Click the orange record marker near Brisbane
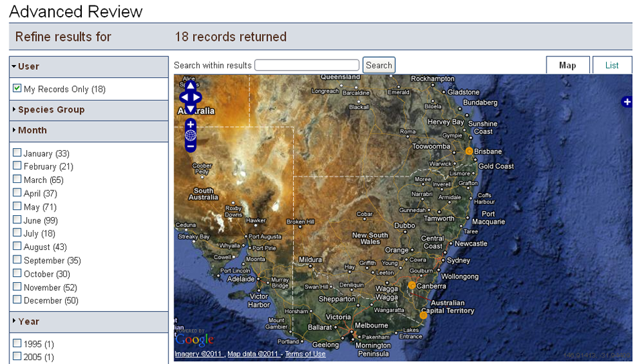 pos(469,151)
